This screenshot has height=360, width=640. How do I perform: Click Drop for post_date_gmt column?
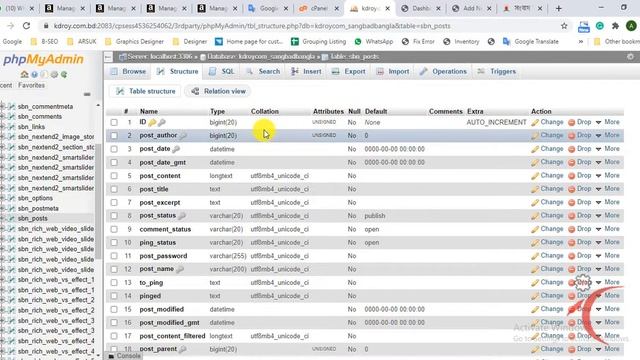coord(580,162)
